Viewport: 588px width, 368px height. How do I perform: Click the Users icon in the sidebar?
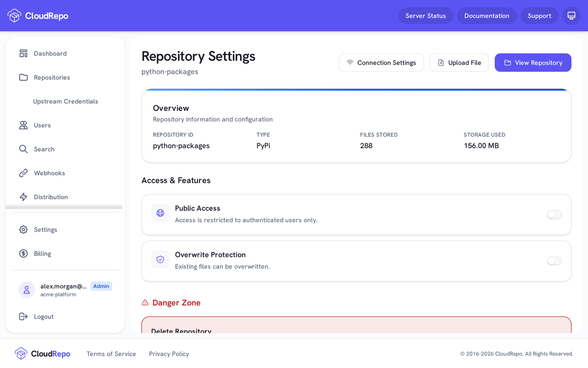tap(24, 125)
